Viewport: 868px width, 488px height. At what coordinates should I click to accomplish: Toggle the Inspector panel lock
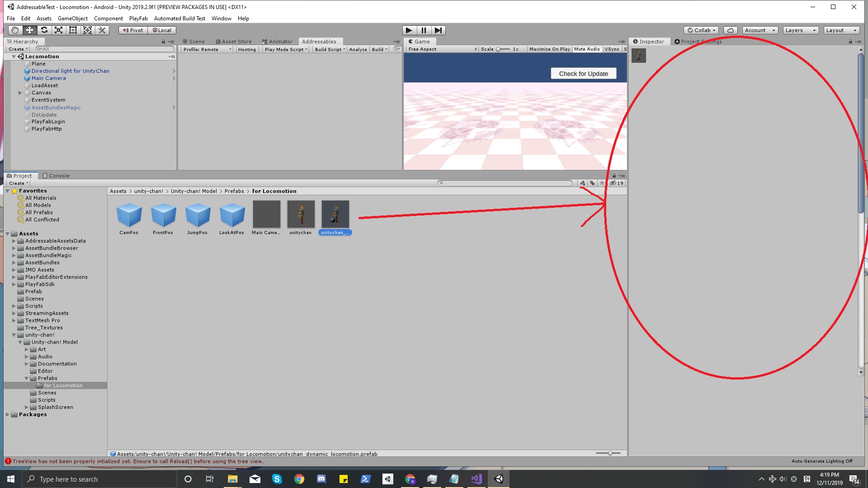[x=850, y=42]
